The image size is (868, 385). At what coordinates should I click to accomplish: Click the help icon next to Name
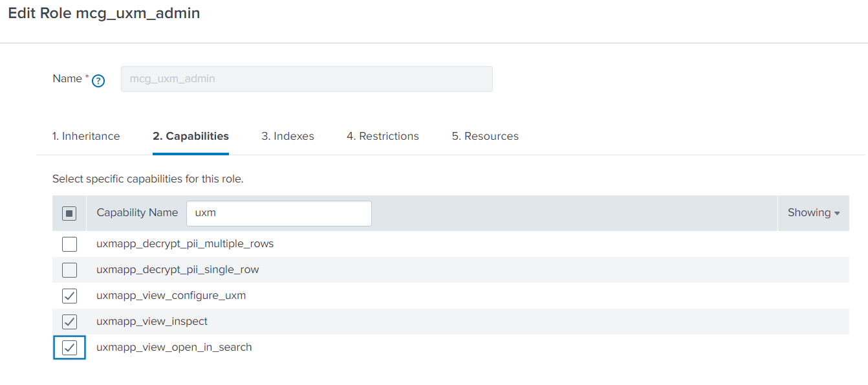98,81
